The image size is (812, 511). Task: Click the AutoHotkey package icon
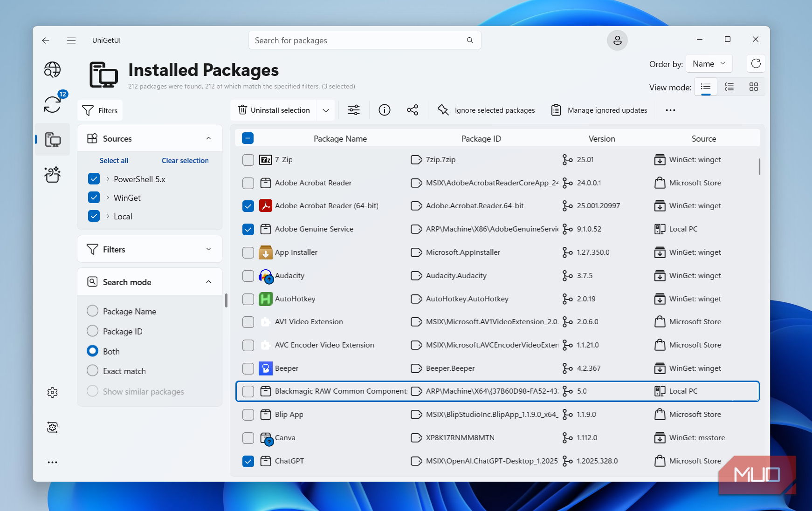[266, 299]
